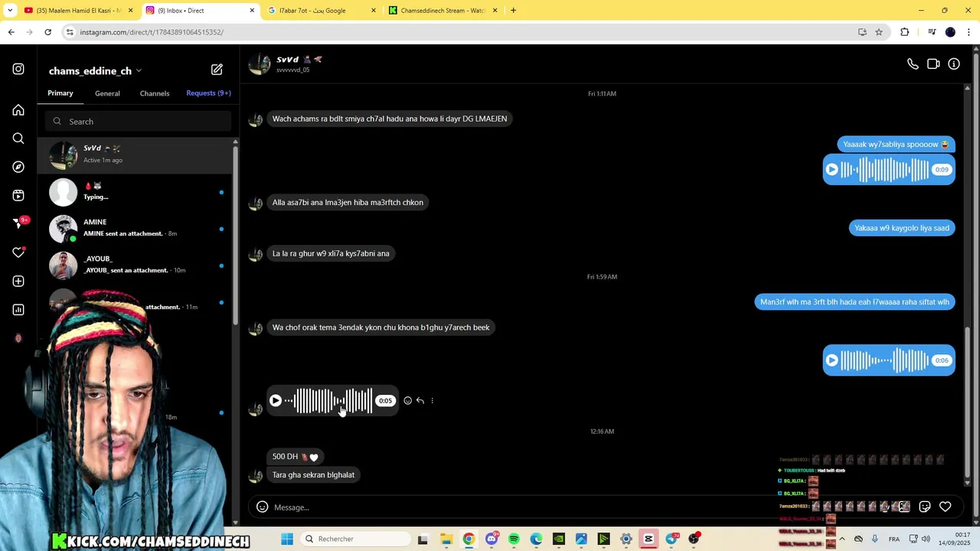The width and height of the screenshot is (980, 551).
Task: Open Instagram home from logo icon
Action: (x=18, y=69)
